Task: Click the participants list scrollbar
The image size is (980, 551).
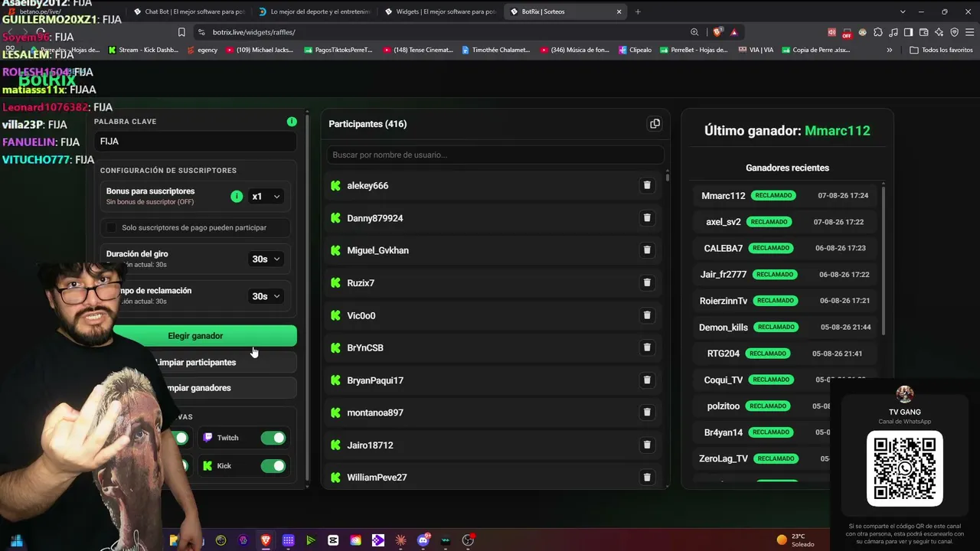Action: [x=668, y=176]
